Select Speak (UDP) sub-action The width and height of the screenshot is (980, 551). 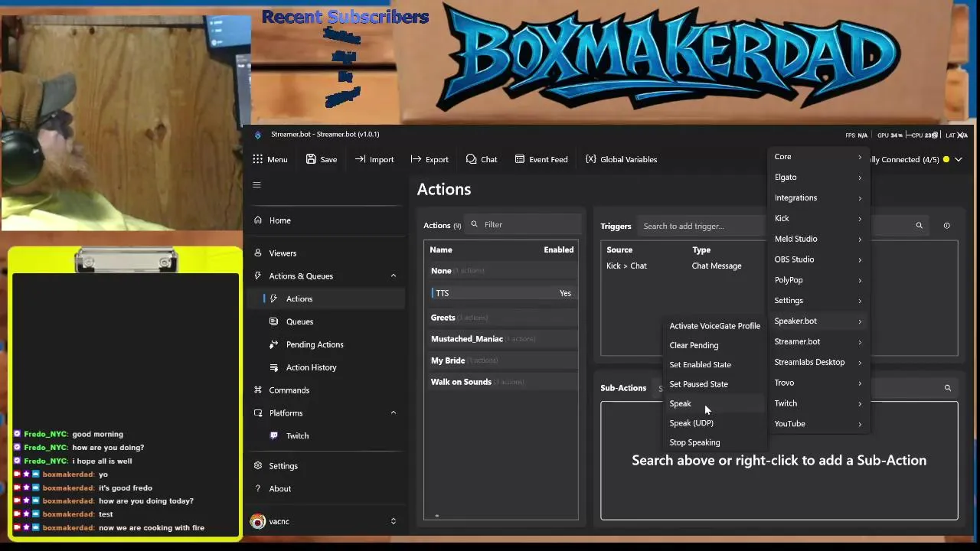tap(714, 423)
